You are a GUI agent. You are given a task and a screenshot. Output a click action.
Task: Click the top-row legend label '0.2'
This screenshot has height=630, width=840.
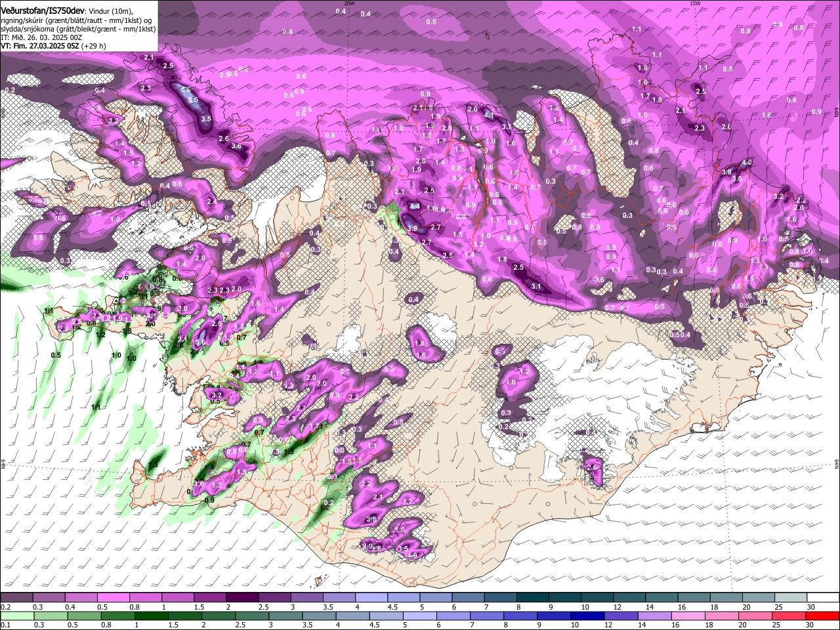[5, 607]
